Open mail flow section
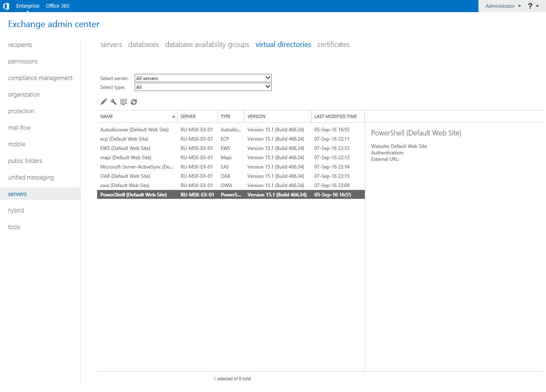The height and width of the screenshot is (392, 546). click(x=19, y=128)
